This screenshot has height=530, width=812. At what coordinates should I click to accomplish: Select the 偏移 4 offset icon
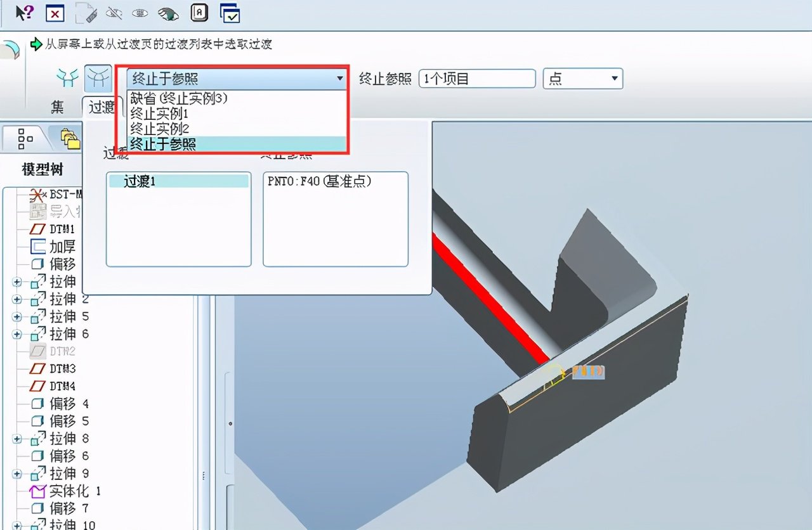(38, 404)
